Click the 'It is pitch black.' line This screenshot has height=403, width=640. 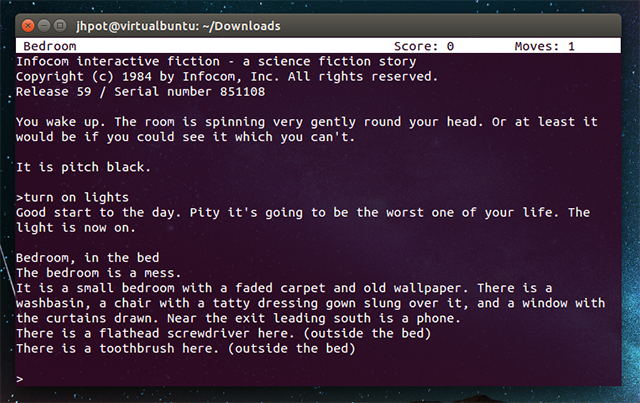coord(83,167)
